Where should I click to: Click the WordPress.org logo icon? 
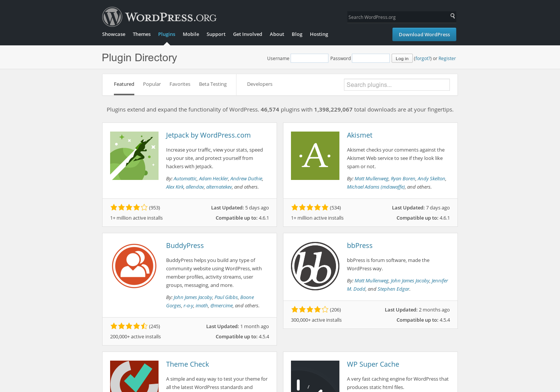(112, 17)
